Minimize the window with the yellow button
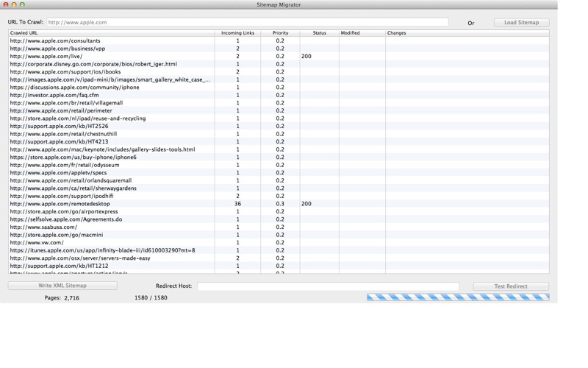Screen dimensions: 588x368 pos(14,4)
